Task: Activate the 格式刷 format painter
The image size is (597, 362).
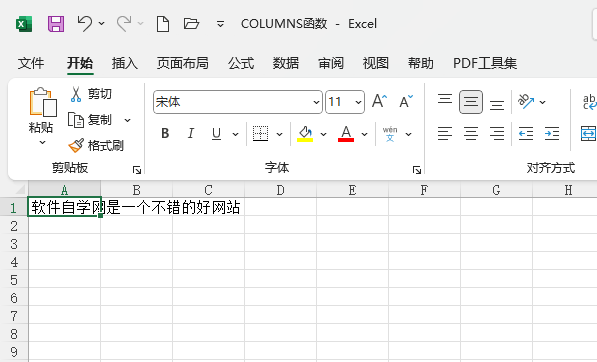Action: coord(96,145)
